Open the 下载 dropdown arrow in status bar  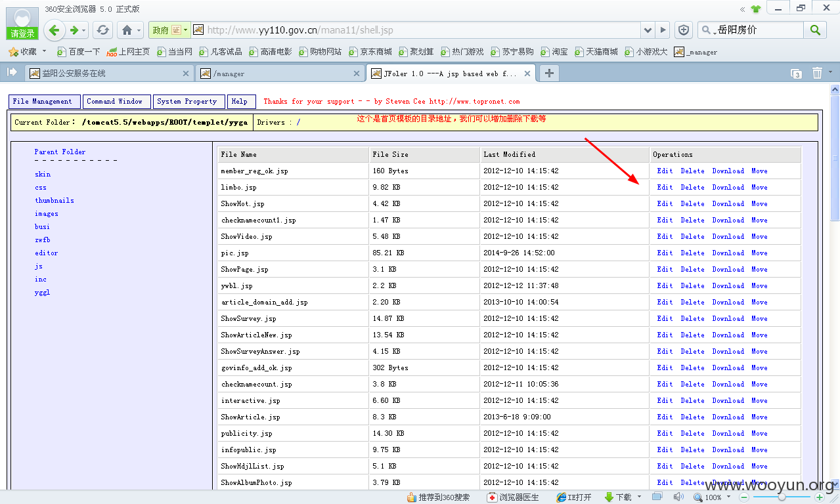638,497
